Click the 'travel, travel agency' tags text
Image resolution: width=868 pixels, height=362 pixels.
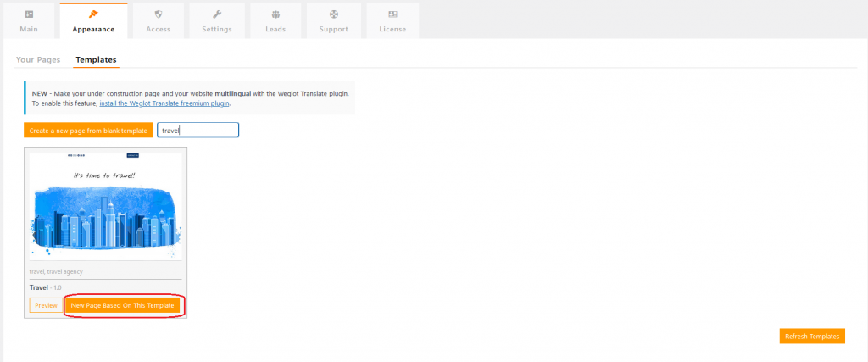tap(56, 272)
